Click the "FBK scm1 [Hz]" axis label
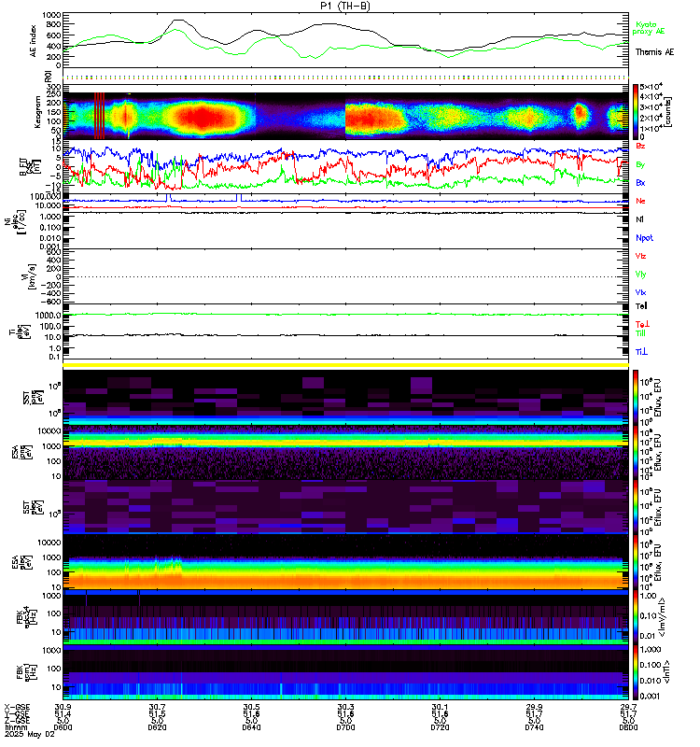700x747 pixels. coord(27,671)
